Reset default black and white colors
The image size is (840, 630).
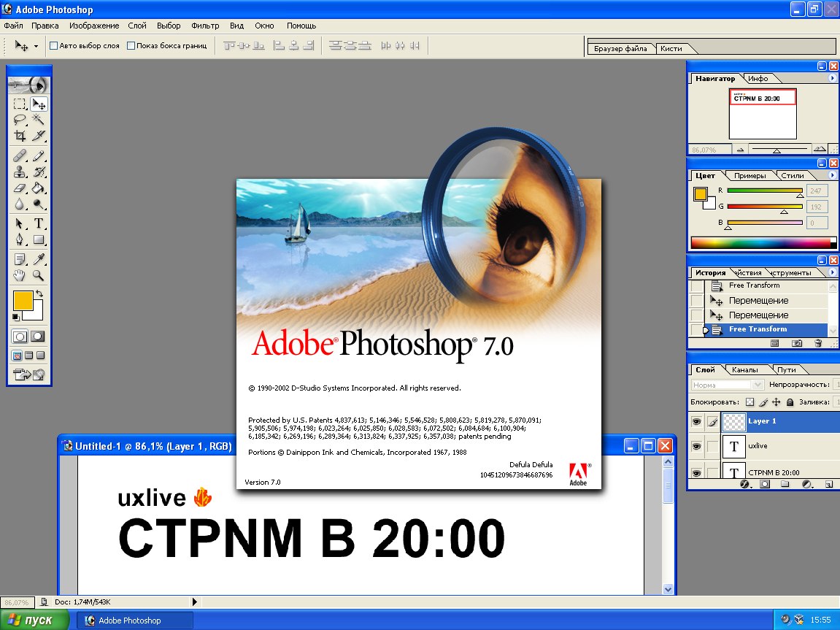[x=16, y=317]
